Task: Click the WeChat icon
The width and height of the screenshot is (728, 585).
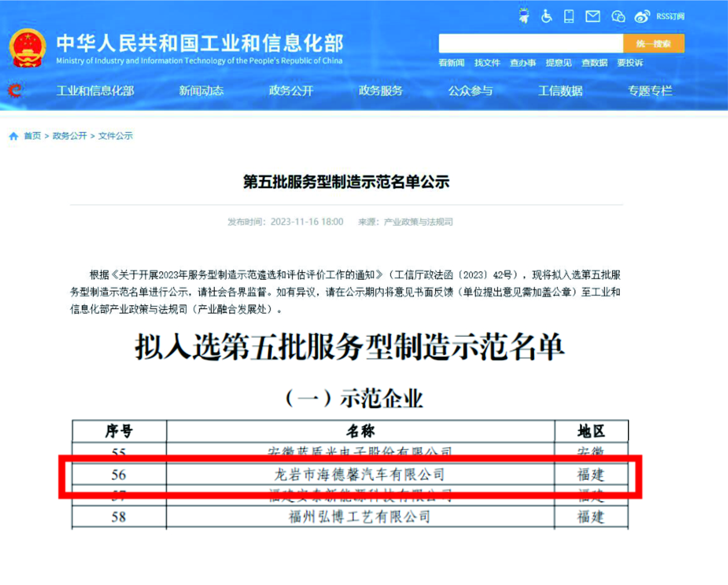Action: [618, 16]
